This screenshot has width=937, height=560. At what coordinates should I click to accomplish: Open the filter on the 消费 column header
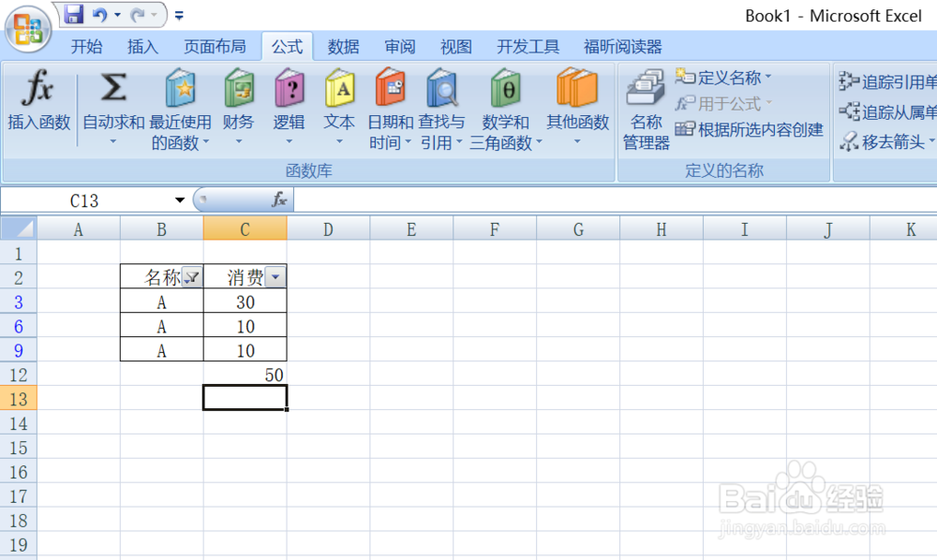(x=275, y=276)
